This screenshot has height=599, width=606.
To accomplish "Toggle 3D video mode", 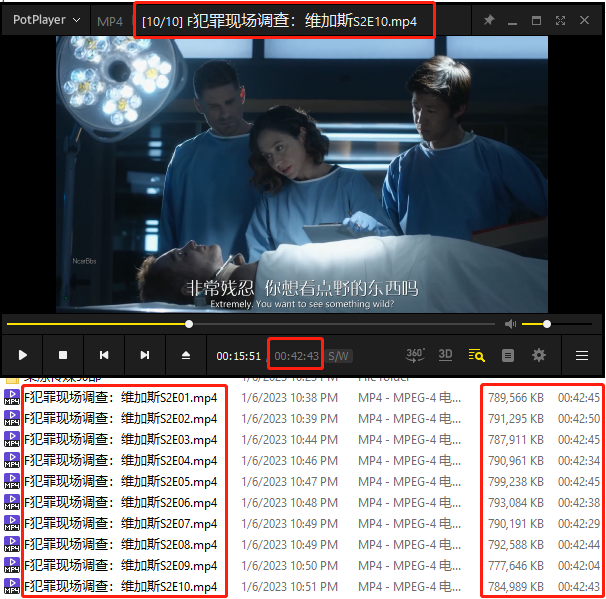I will [x=445, y=355].
